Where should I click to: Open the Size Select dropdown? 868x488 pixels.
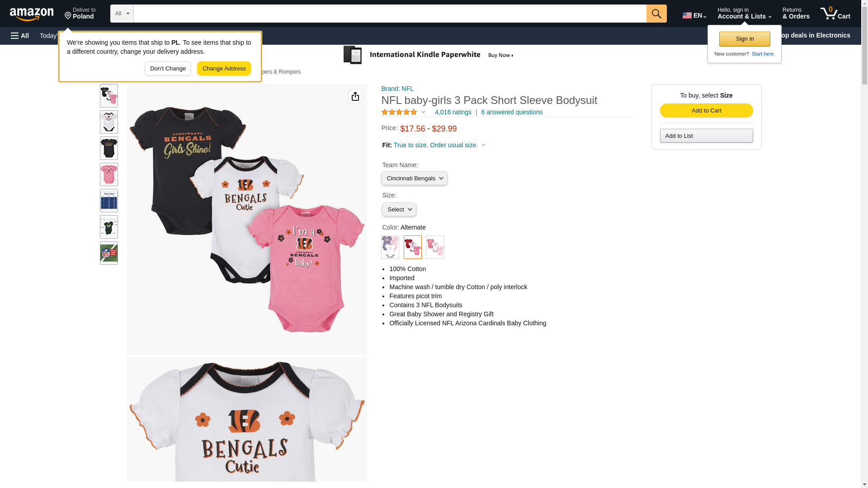pyautogui.click(x=399, y=210)
